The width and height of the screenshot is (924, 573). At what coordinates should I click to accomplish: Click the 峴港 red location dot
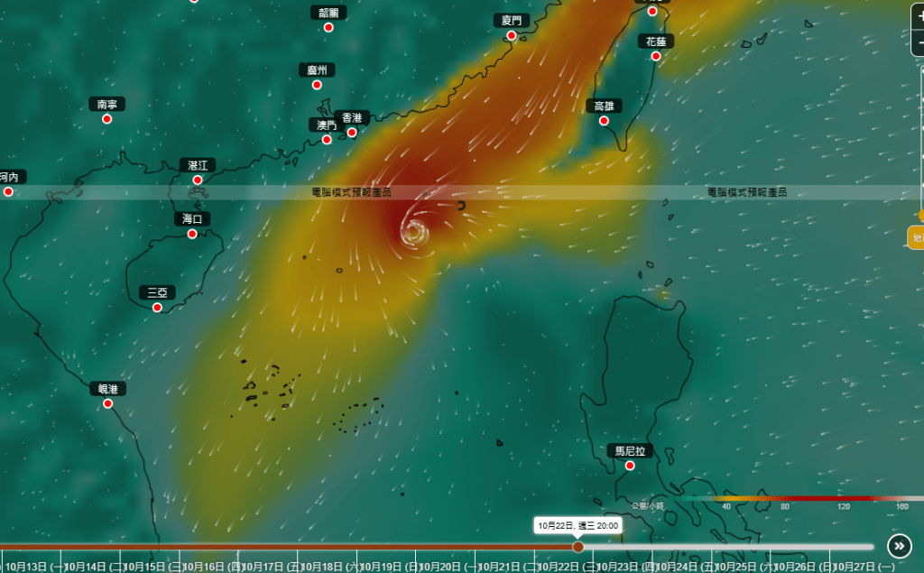click(107, 403)
